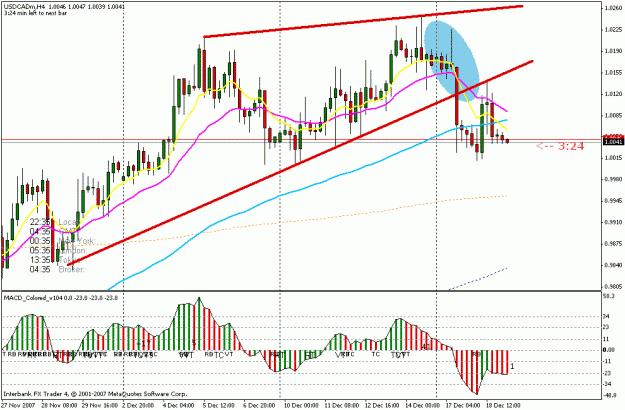625x410 pixels.
Task: Click the '1.0085' price axis label
Action: tap(612, 116)
